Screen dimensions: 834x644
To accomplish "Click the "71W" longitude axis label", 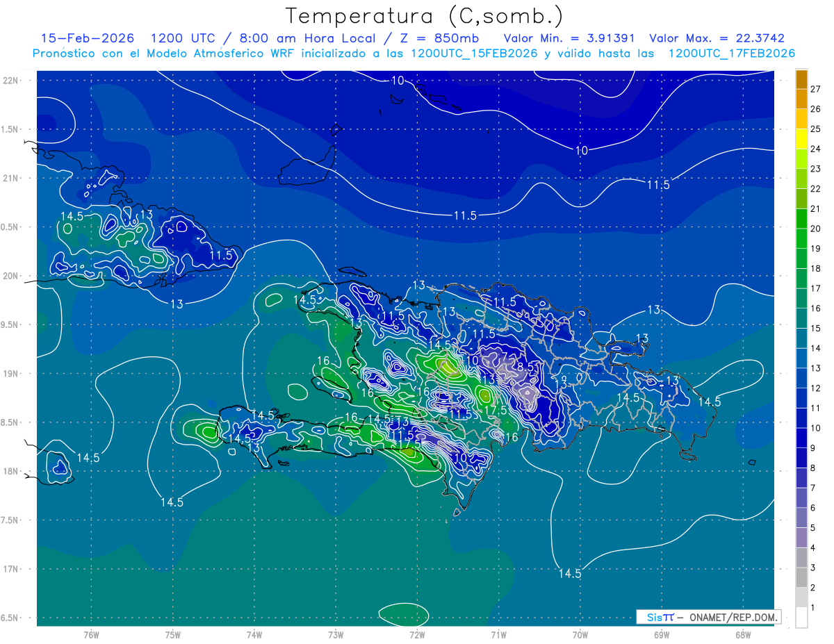I will click(x=498, y=634).
